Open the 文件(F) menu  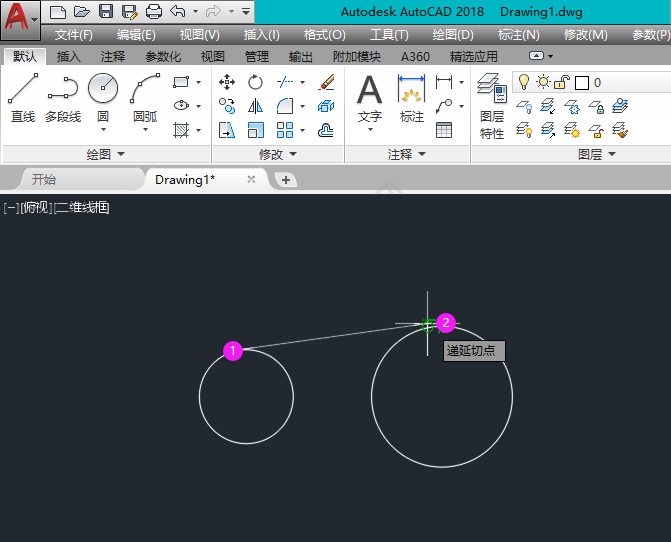coord(74,35)
